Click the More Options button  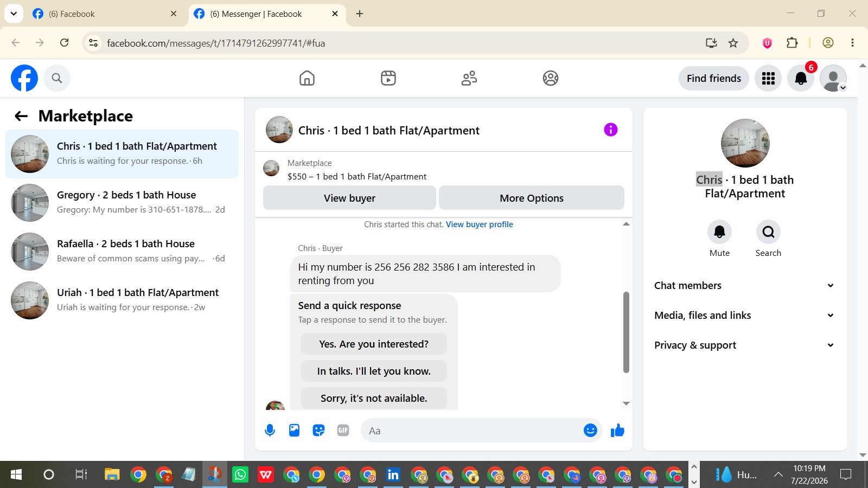tap(532, 198)
